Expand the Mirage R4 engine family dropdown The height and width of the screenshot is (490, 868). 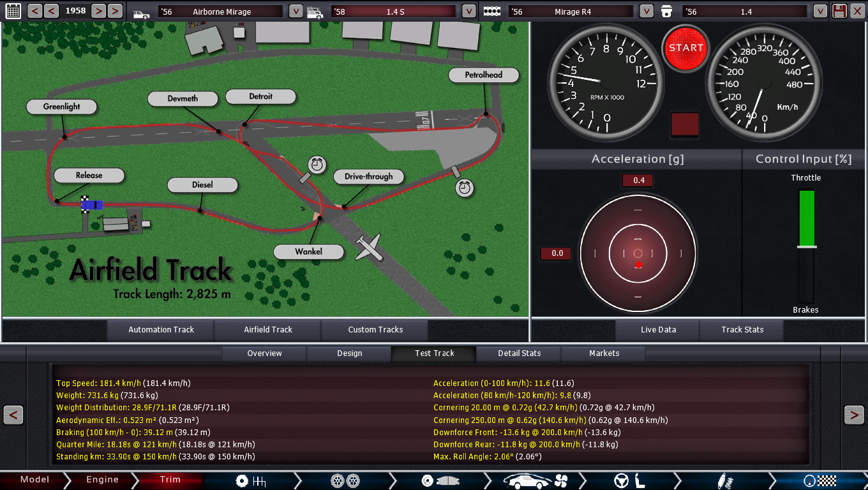[647, 11]
